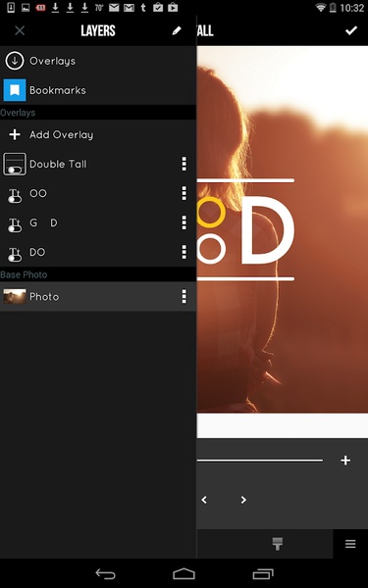
Task: Open options menu for OO layer
Action: (184, 193)
